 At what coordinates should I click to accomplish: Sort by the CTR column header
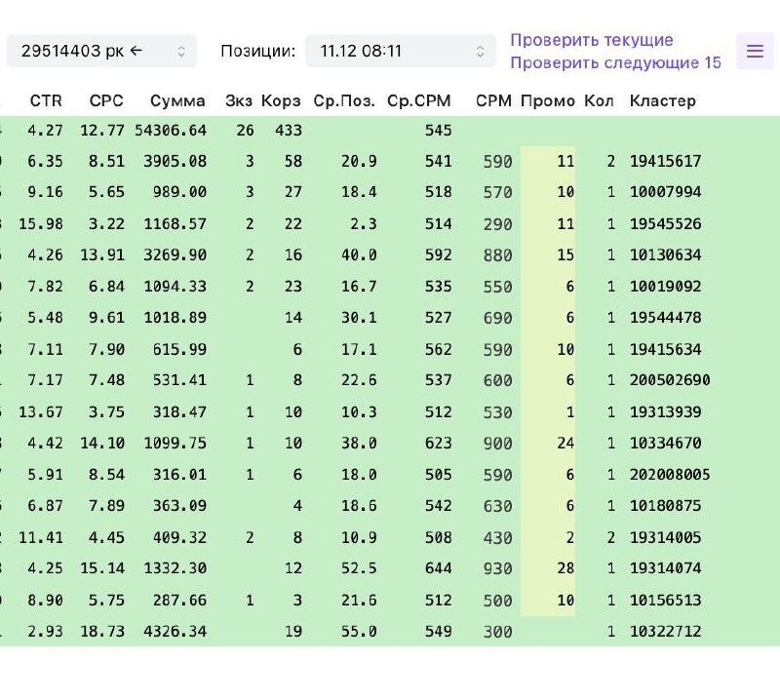click(46, 101)
